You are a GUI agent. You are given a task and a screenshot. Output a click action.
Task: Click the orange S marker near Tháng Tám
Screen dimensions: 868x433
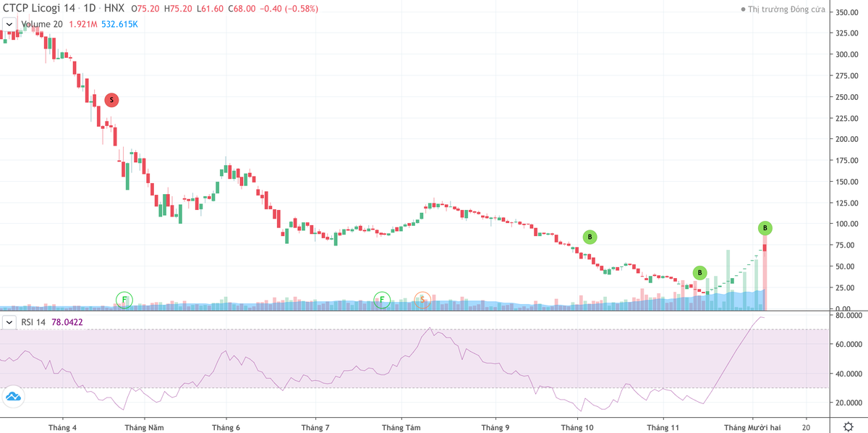coord(423,300)
